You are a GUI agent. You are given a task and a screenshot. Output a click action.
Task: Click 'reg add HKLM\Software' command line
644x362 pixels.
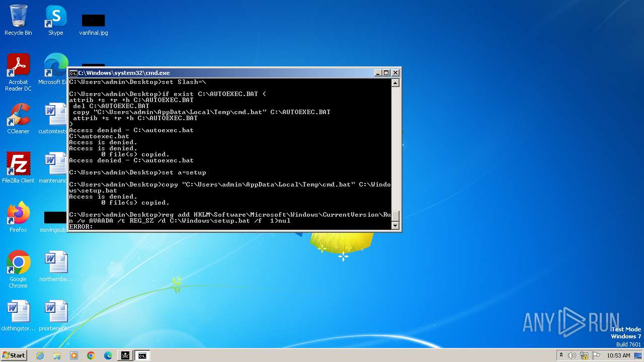(230, 218)
